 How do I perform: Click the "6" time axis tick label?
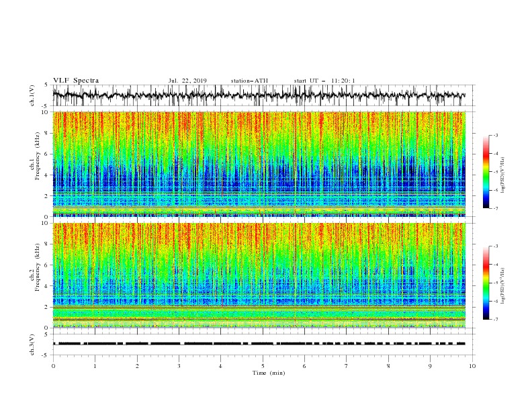coord(304,366)
